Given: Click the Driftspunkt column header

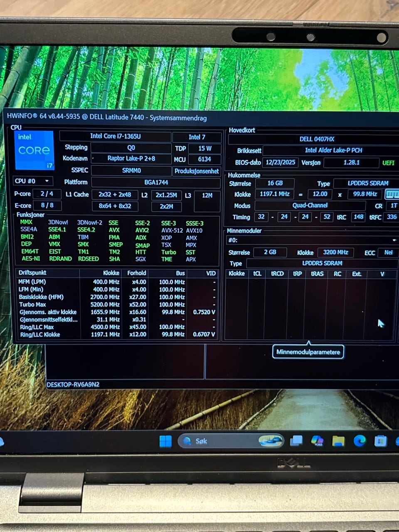Looking at the screenshot, I should tap(48, 273).
